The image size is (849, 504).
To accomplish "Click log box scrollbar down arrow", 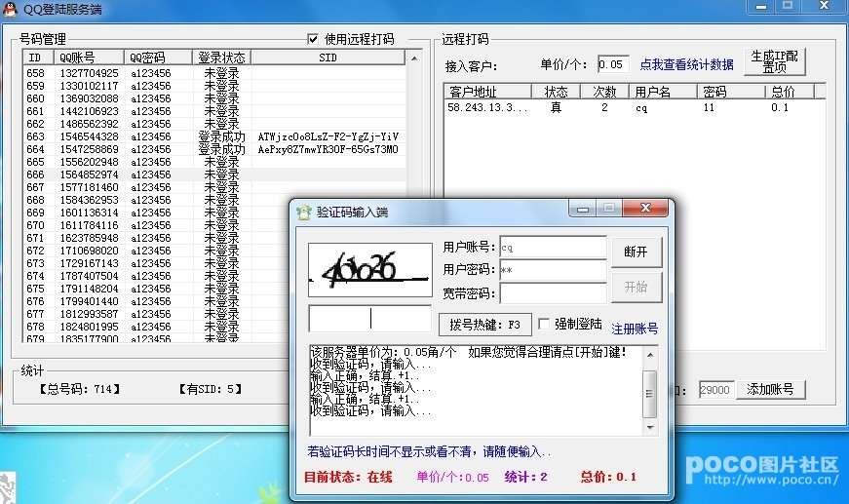I will pos(650,427).
